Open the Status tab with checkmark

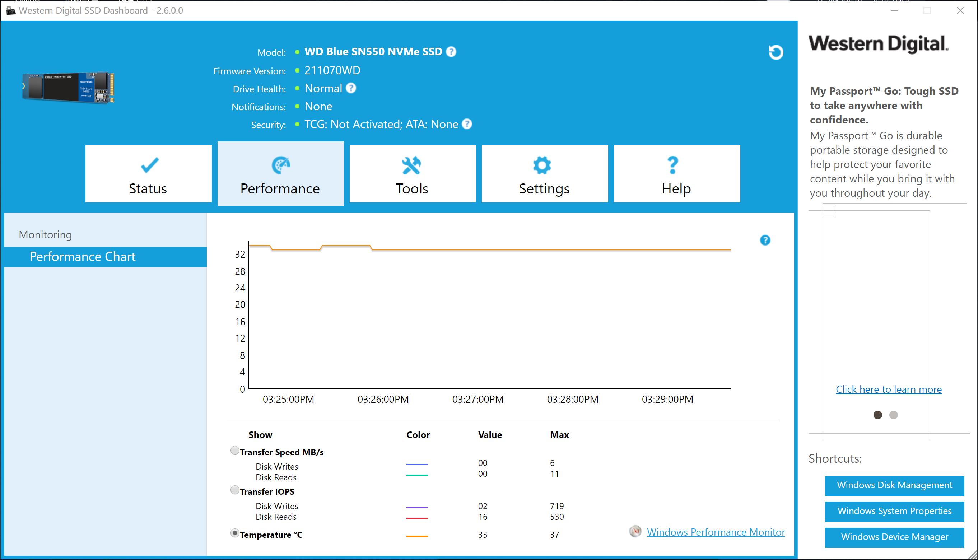pyautogui.click(x=148, y=174)
